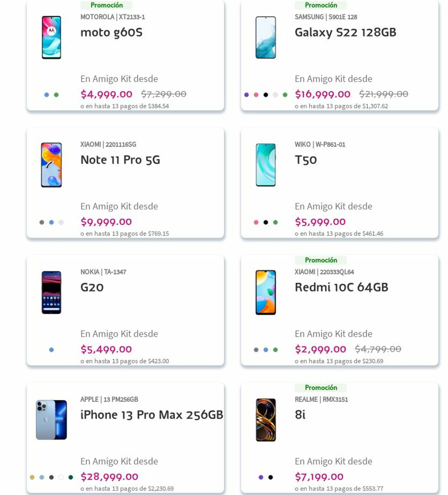This screenshot has height=495, width=448.
Task: Choose purple color for Galaxy S22
Action: (247, 95)
